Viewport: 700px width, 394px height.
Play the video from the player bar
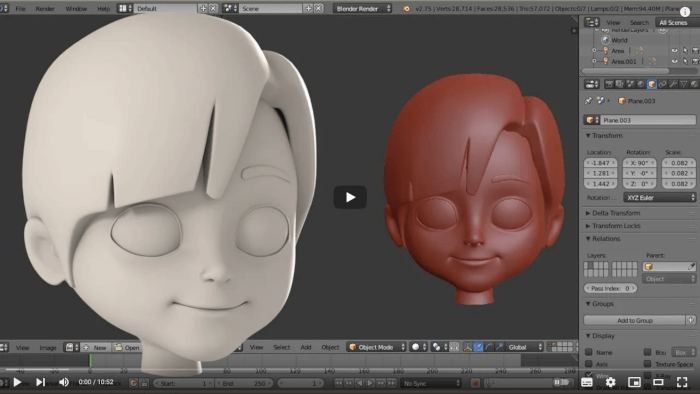(x=17, y=382)
